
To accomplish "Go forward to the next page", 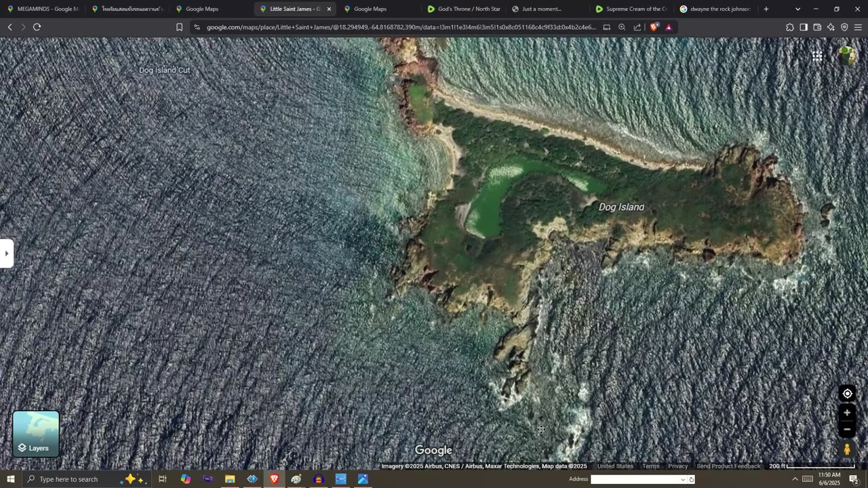I will [23, 27].
